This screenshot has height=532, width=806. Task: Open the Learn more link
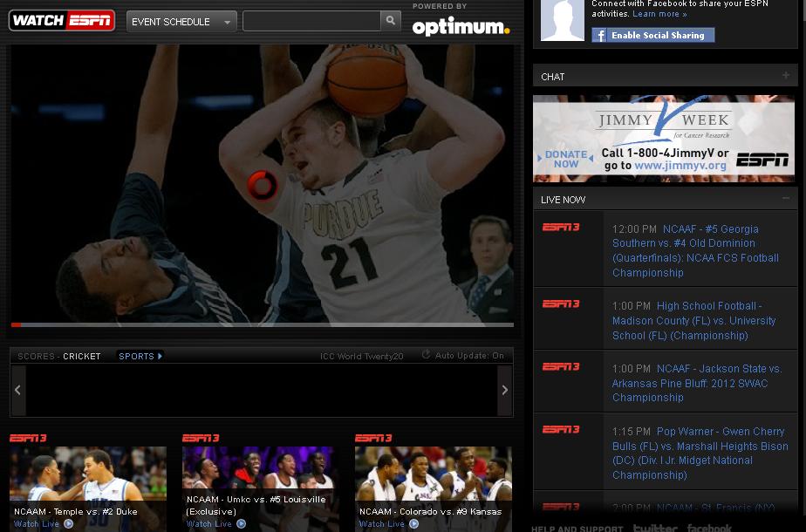pyautogui.click(x=659, y=14)
